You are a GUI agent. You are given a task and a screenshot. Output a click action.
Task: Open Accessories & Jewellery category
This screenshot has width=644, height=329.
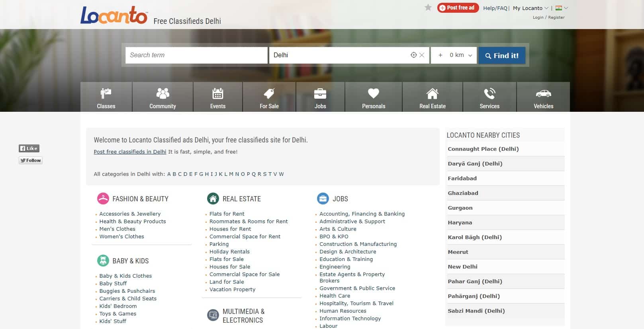tap(130, 214)
